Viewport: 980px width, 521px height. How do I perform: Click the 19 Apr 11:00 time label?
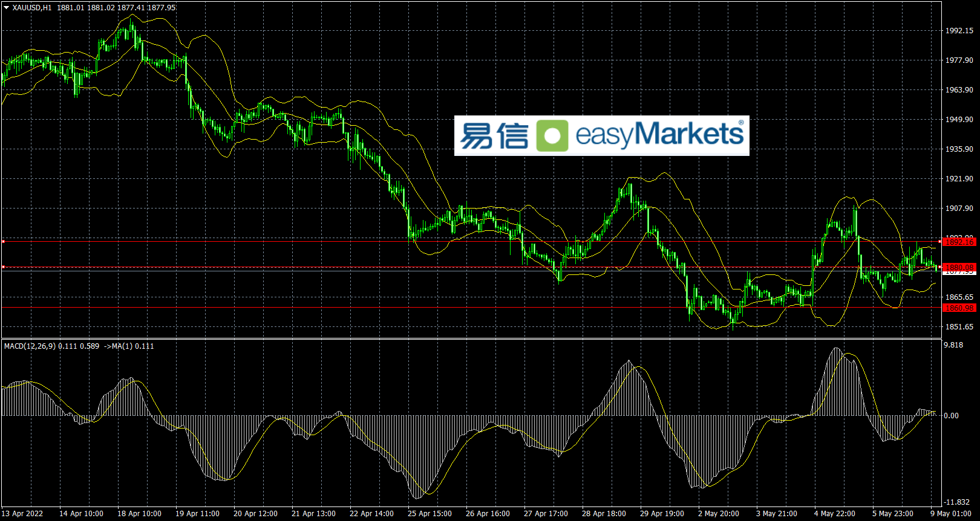point(197,514)
